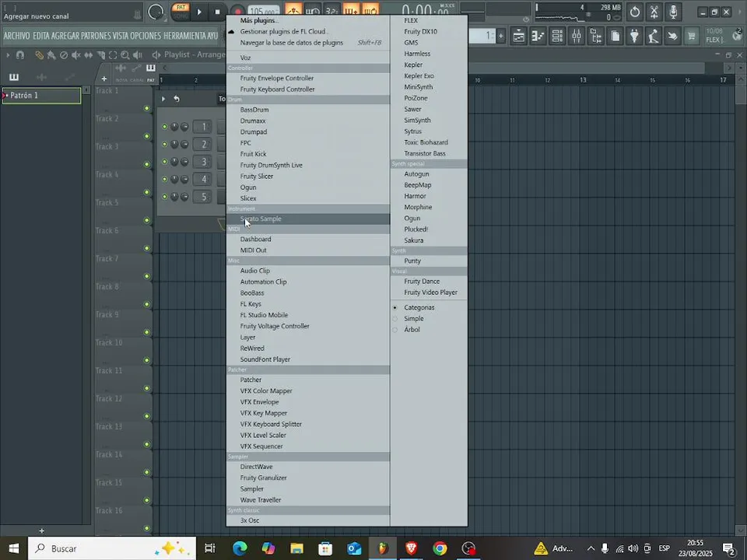Click the one-click recording microphone icon
This screenshot has width=747, height=560.
pos(673,12)
